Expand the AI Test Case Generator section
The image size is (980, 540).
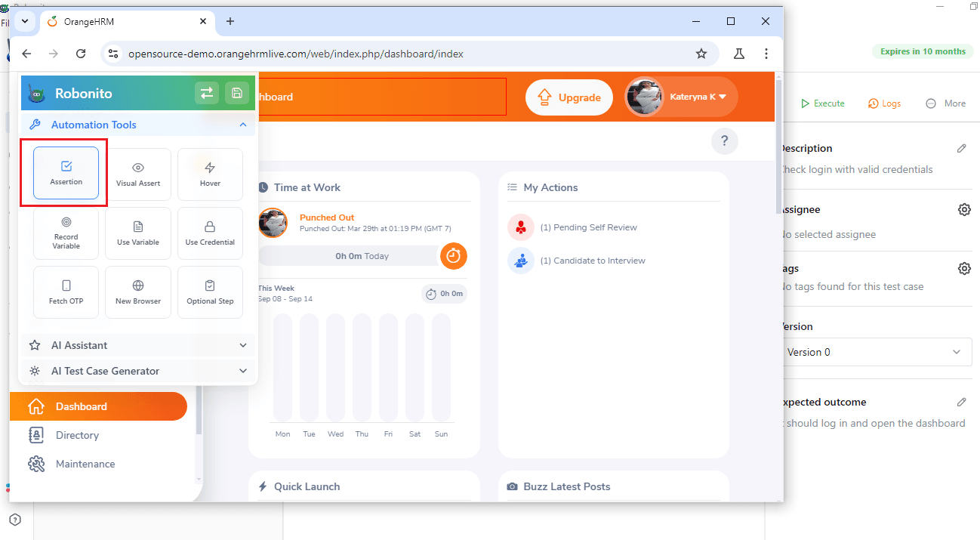coord(138,371)
